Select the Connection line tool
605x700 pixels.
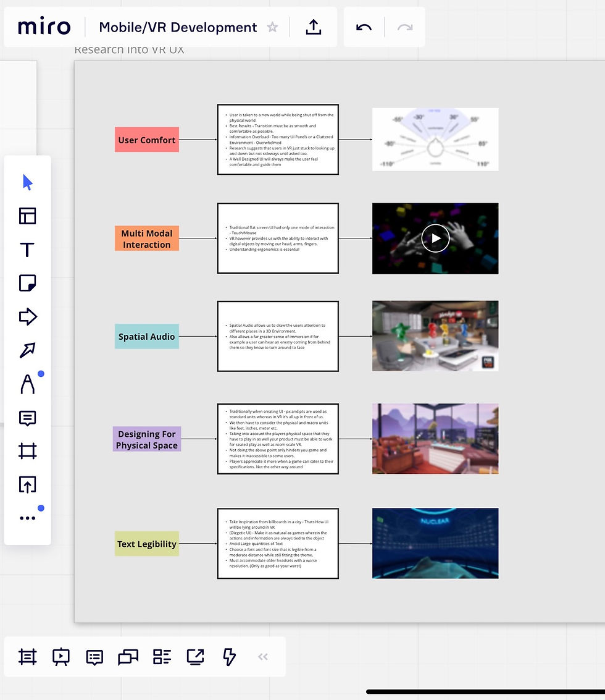pyautogui.click(x=28, y=350)
